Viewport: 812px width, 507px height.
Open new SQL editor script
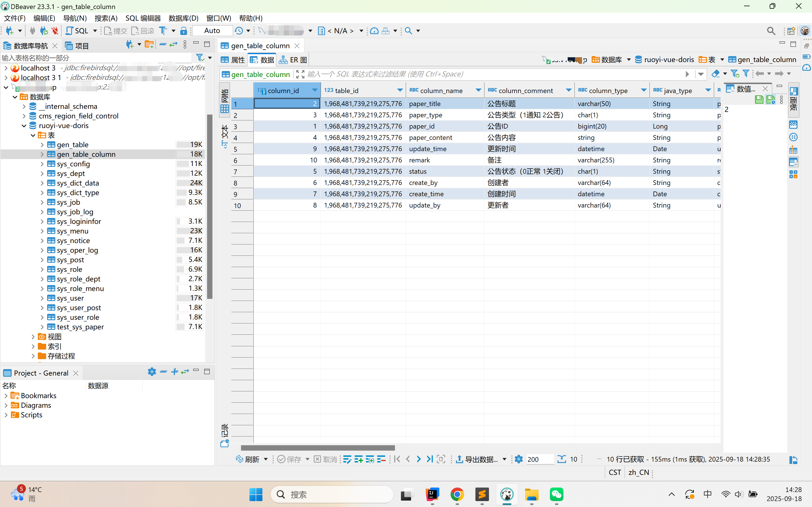pyautogui.click(x=77, y=31)
